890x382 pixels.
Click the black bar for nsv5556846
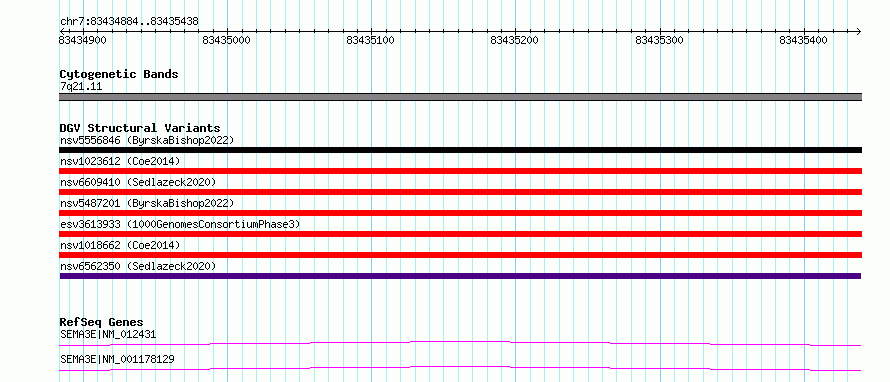(460, 150)
